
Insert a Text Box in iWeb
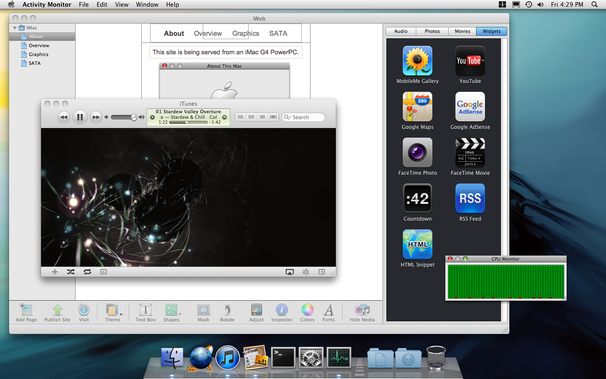point(145,313)
